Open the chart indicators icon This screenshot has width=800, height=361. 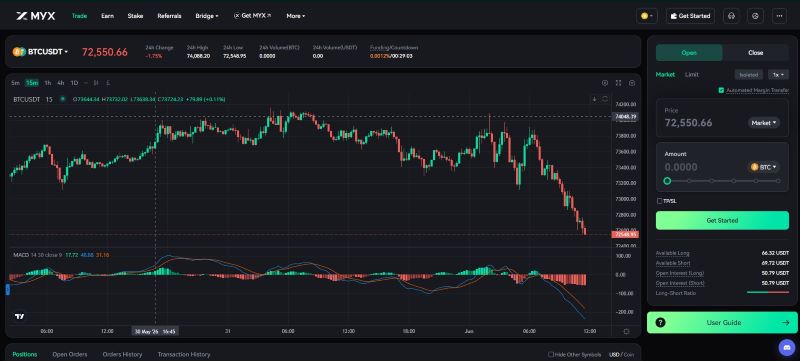(x=108, y=83)
